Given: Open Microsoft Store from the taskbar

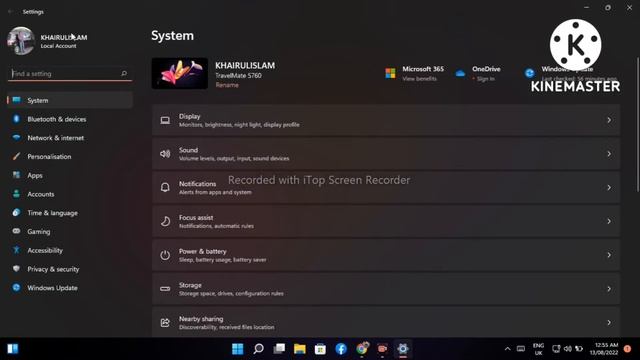Looking at the screenshot, I should point(320,349).
